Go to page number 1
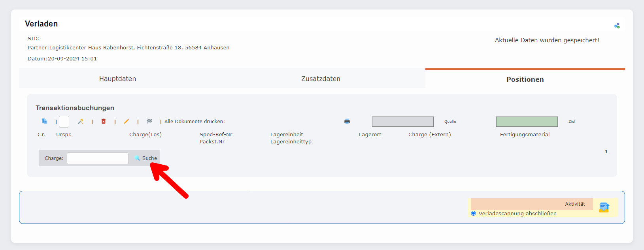The height and width of the screenshot is (250, 644). coord(606,152)
